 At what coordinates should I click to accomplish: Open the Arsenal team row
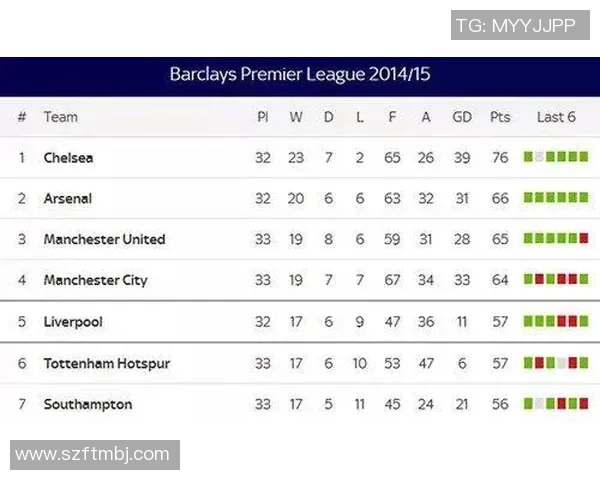click(x=68, y=198)
